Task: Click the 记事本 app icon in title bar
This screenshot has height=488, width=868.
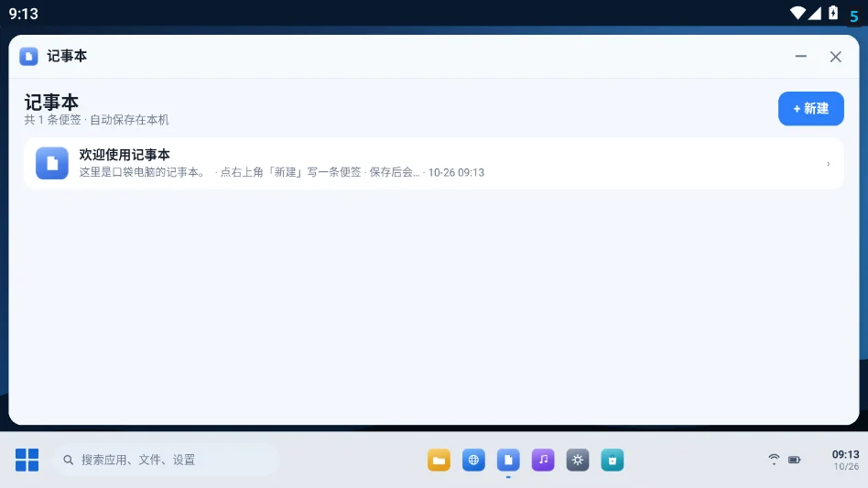Action: (28, 57)
